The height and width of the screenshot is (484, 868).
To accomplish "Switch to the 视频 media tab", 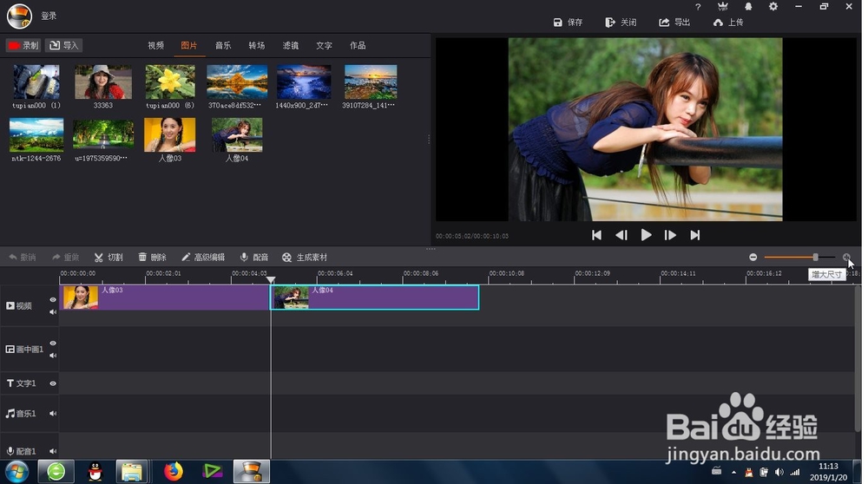I will coord(155,45).
